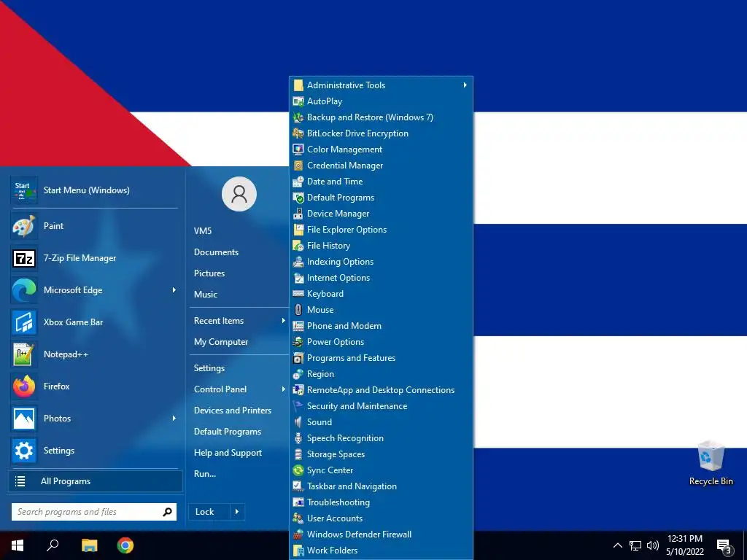Open Sync Center
Screen dimensions: 747x560
[381, 470]
